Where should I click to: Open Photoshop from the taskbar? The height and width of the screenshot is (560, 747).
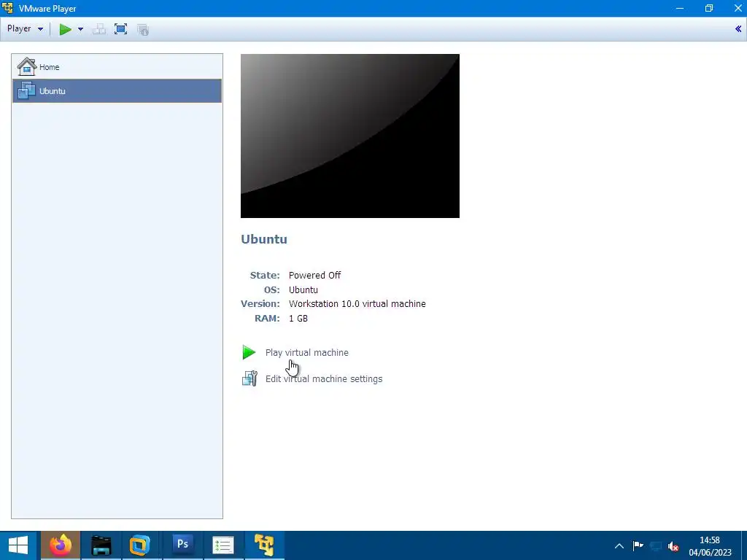[x=182, y=545]
